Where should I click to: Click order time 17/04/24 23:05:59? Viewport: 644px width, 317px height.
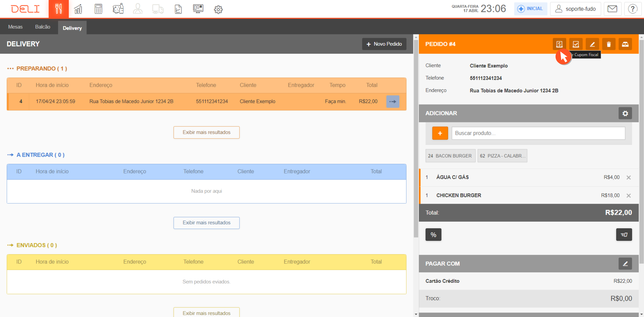tap(56, 102)
